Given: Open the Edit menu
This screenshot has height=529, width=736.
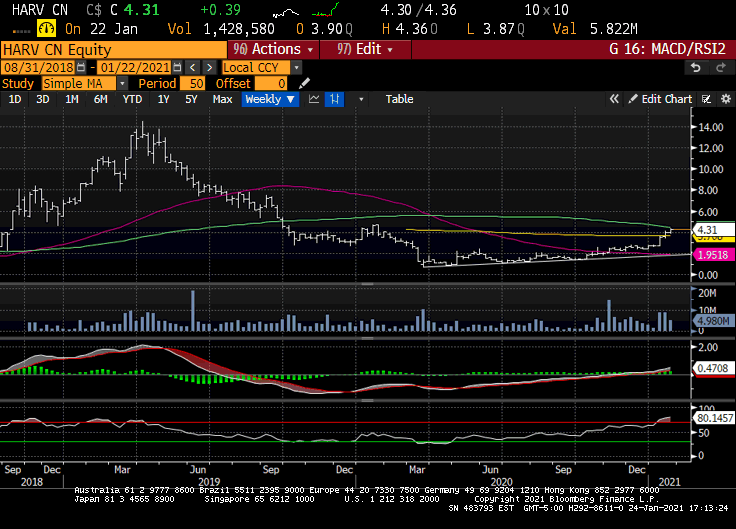Looking at the screenshot, I should 365,49.
